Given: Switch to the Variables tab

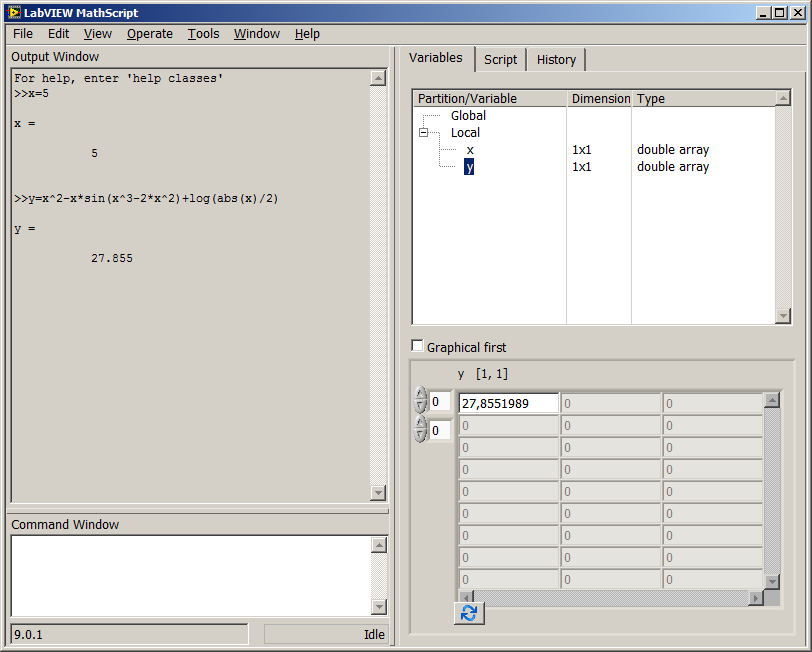Looking at the screenshot, I should pos(436,58).
